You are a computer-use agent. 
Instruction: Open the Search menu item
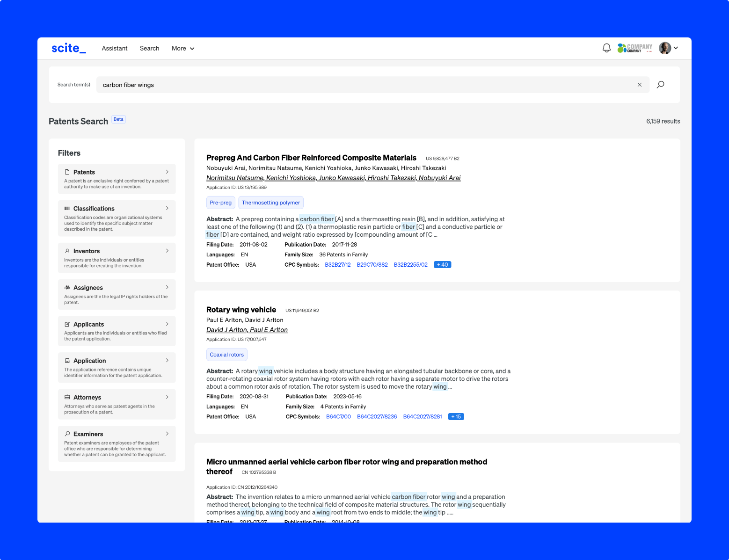tap(149, 48)
